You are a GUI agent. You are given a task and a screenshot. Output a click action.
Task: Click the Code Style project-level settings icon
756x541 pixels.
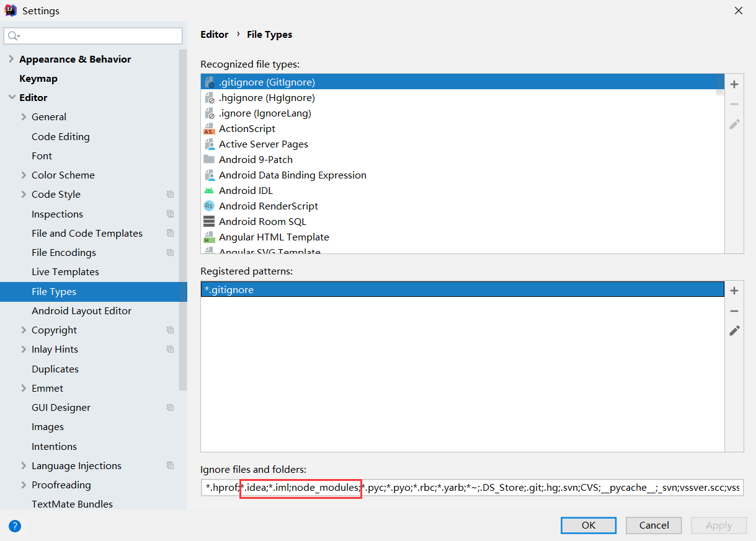point(170,194)
